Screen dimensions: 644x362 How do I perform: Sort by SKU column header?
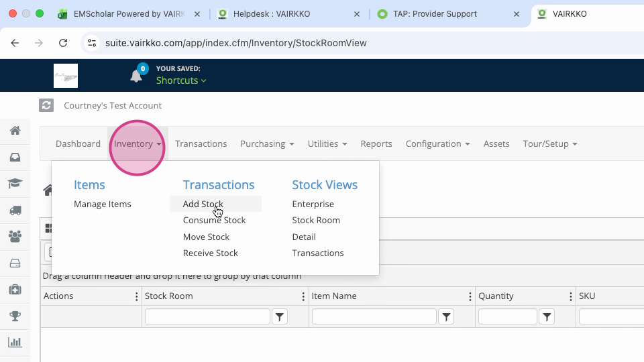tap(587, 296)
